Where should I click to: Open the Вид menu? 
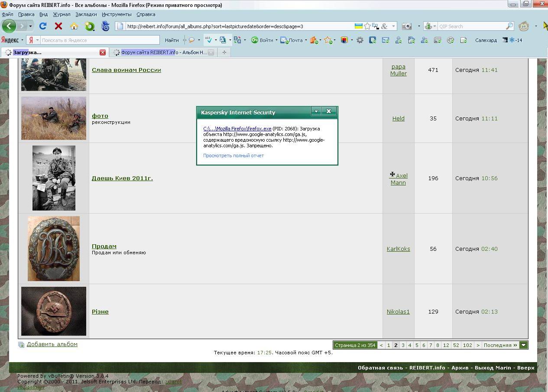click(43, 14)
